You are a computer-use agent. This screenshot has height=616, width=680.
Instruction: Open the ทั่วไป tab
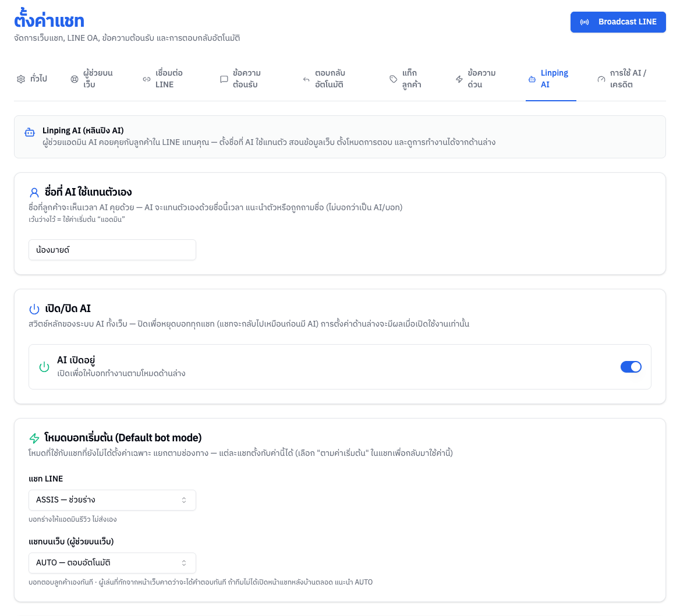click(x=32, y=79)
